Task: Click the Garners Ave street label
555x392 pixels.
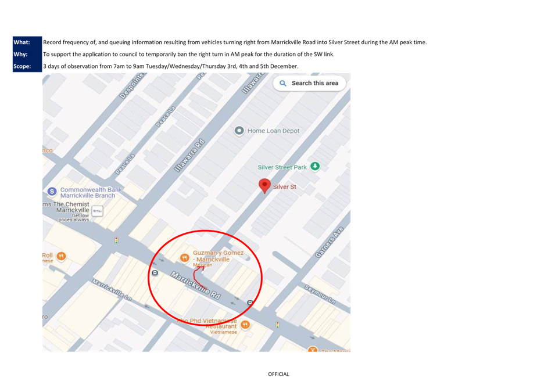Action: click(330, 242)
